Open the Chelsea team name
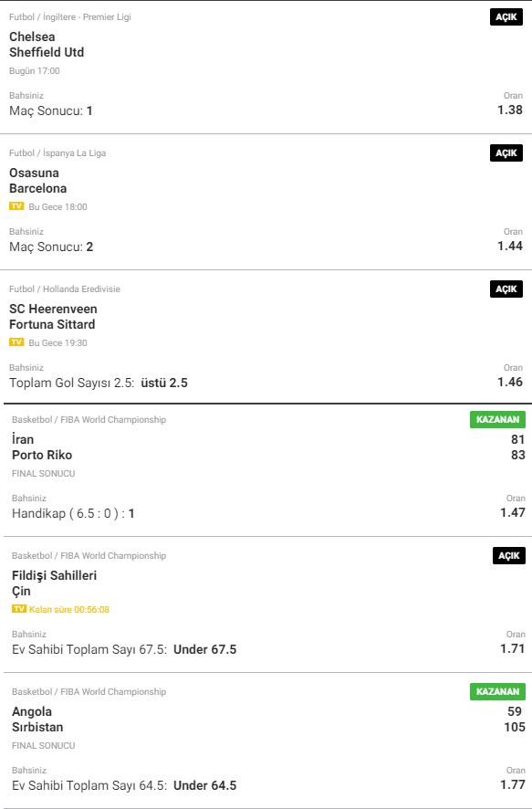532x809 pixels. click(32, 37)
